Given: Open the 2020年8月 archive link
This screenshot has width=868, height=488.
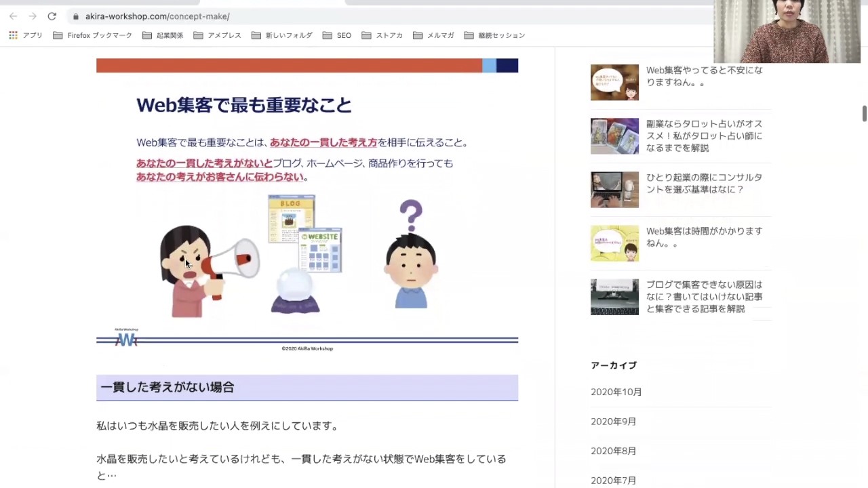Looking at the screenshot, I should click(x=613, y=451).
